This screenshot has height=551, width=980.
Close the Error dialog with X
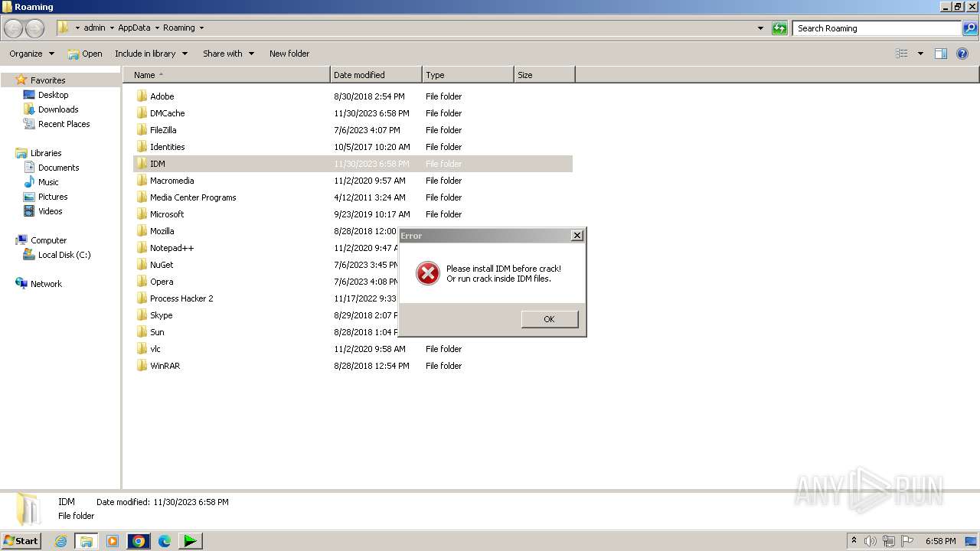point(577,236)
